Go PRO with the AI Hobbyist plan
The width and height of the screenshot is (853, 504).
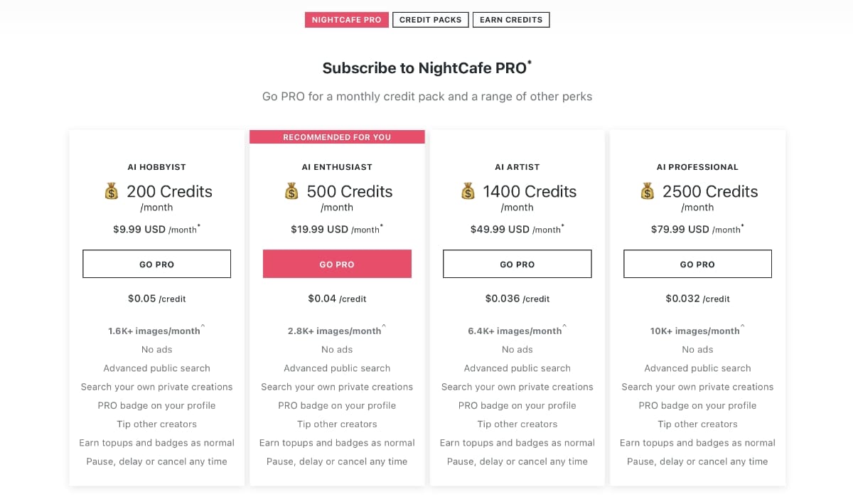coord(157,264)
